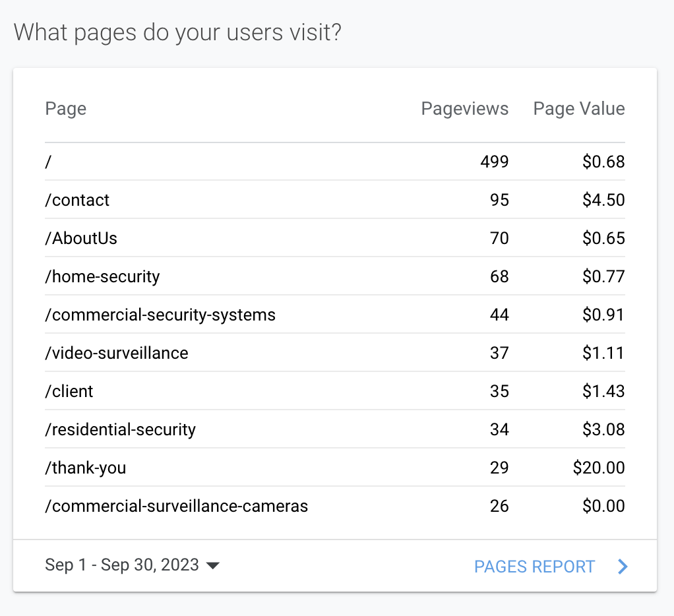
Task: Click the Page Value column header
Action: 579,108
